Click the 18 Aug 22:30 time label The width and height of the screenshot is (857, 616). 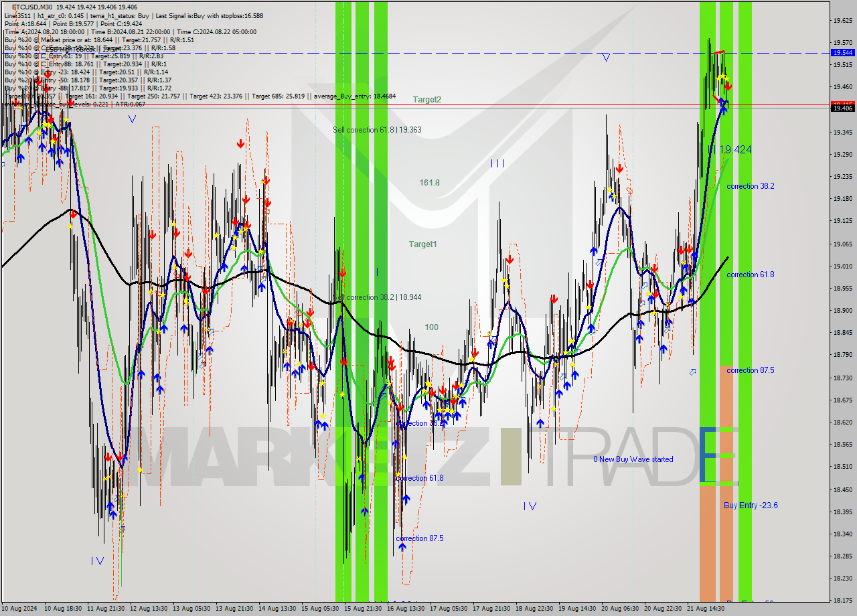(534, 609)
